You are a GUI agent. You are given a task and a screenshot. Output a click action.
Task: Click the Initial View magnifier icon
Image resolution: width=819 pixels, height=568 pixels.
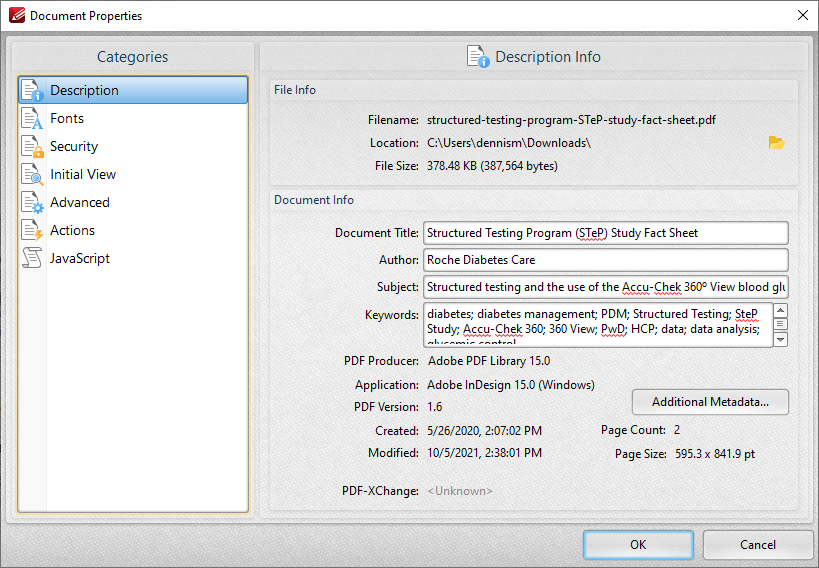point(32,174)
